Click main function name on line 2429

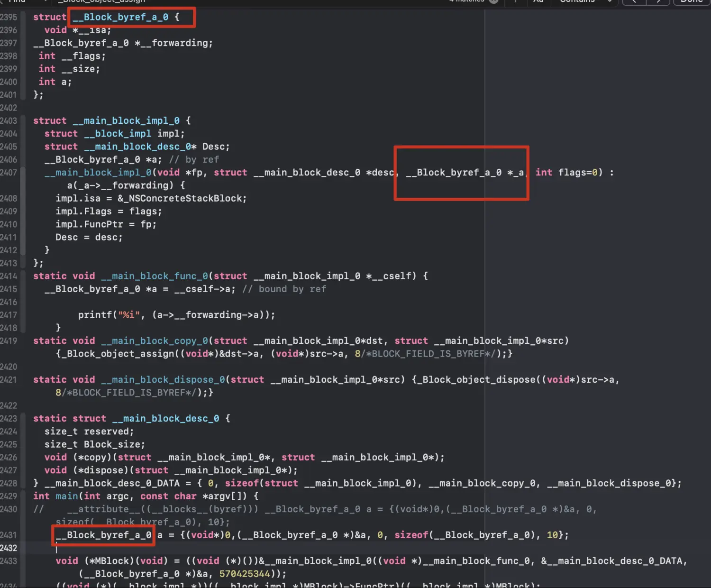point(66,496)
